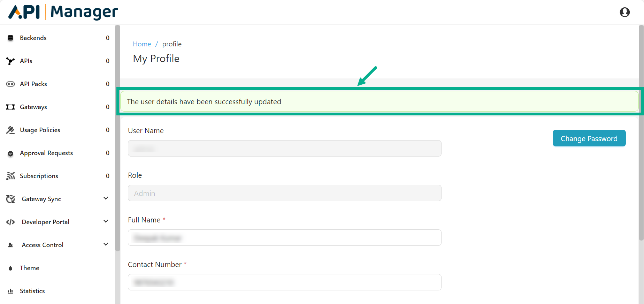Expand the Developer Portal chevron

pyautogui.click(x=106, y=221)
